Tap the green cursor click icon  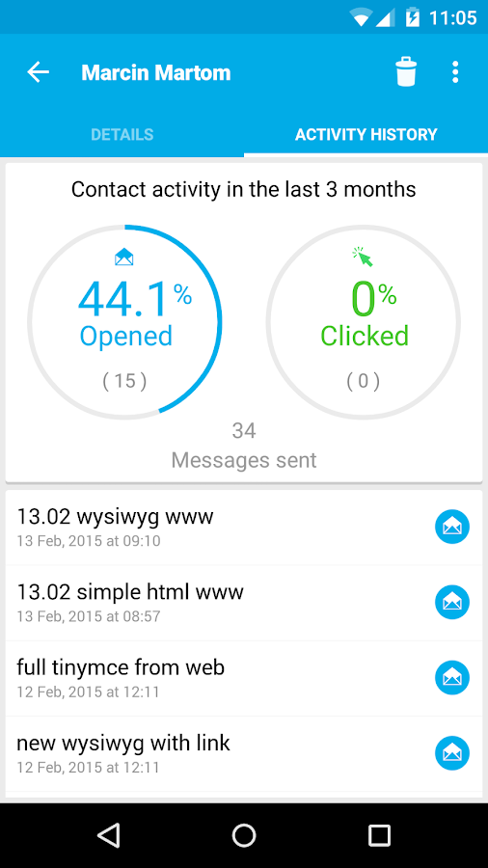pyautogui.click(x=363, y=257)
